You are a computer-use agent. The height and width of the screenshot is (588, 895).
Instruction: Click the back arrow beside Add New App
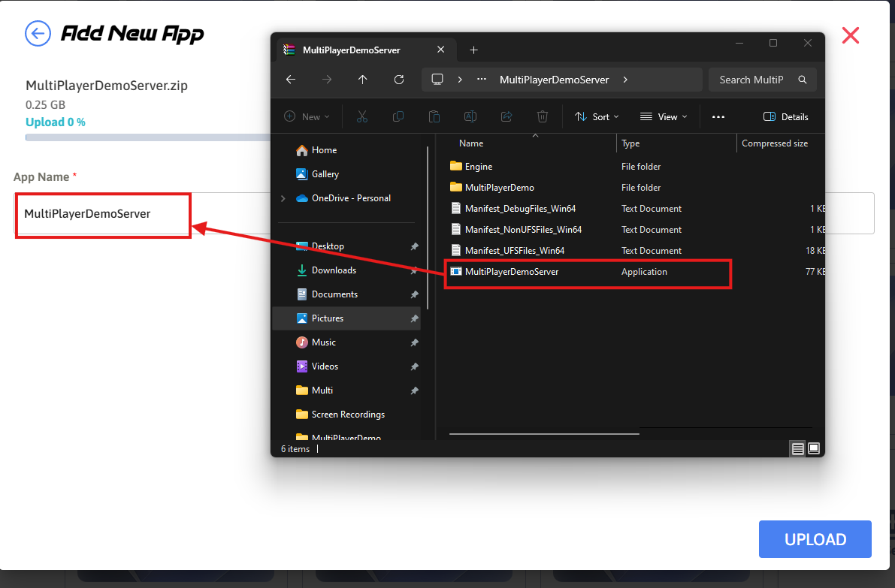(38, 34)
